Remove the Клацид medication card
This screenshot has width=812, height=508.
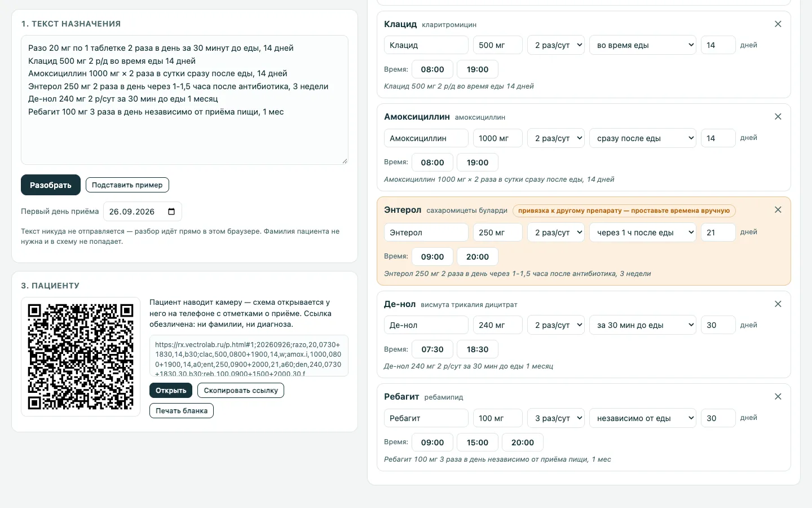click(x=778, y=24)
